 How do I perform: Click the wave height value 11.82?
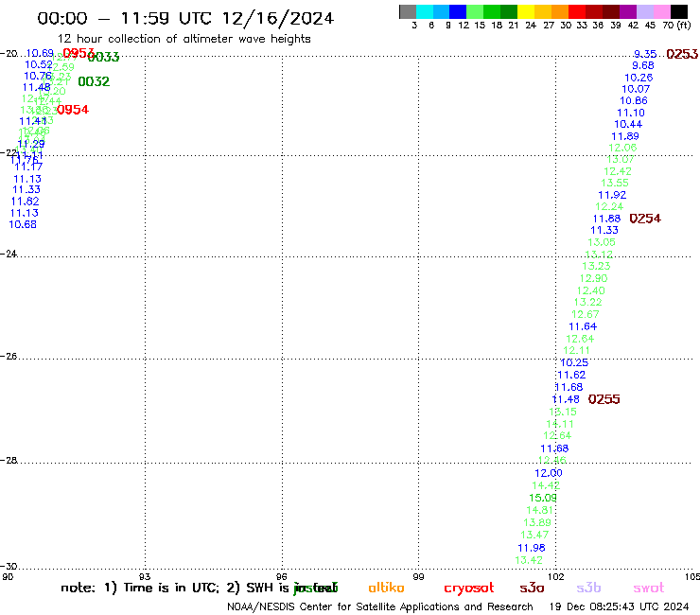(25, 202)
